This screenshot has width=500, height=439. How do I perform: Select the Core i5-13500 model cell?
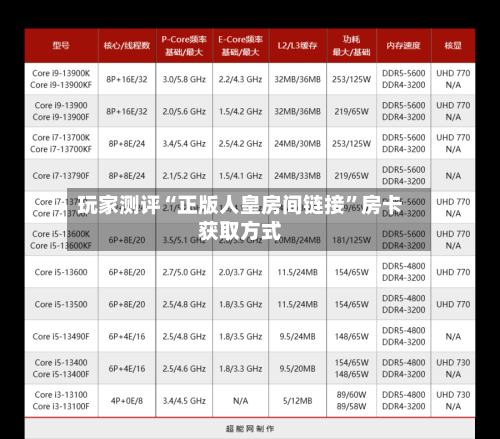pyautogui.click(x=61, y=304)
